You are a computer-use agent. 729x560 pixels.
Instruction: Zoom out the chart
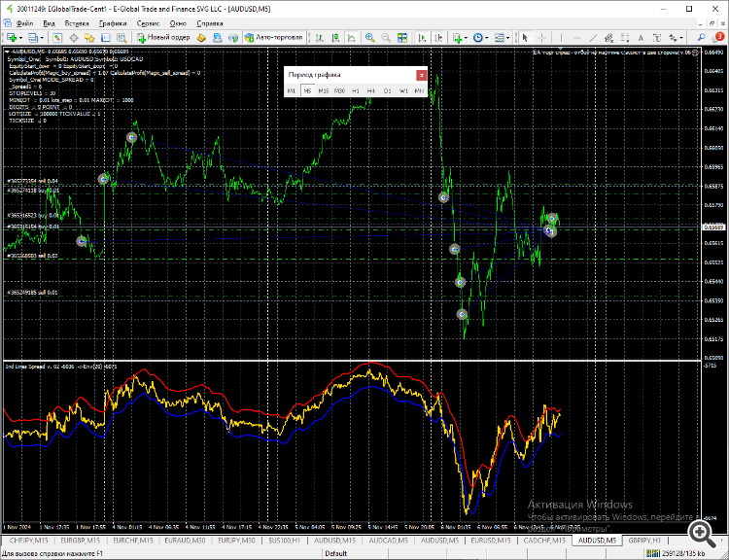click(x=386, y=38)
